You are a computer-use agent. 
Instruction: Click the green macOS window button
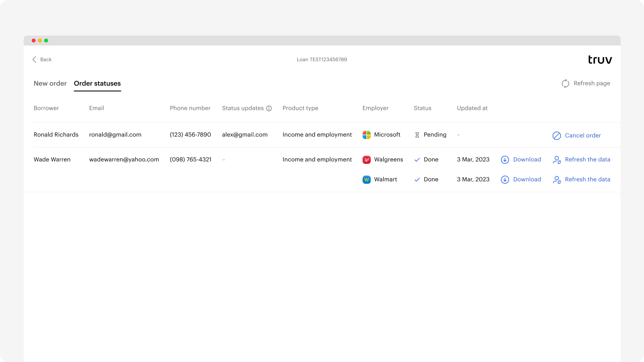click(46, 41)
